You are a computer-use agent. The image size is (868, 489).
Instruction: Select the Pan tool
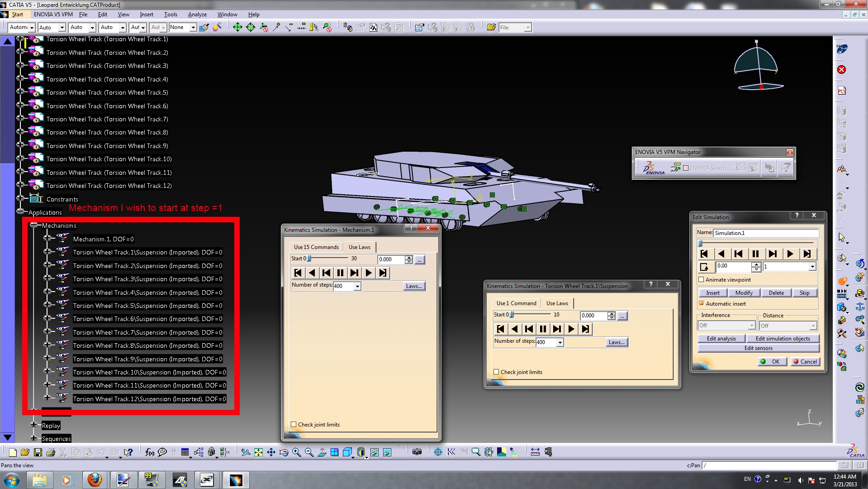pos(270,451)
